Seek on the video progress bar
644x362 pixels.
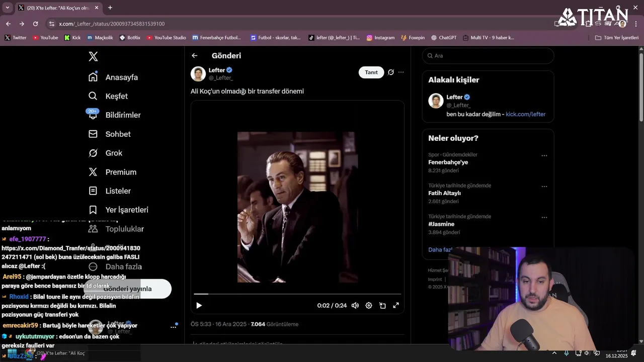[x=297, y=294]
